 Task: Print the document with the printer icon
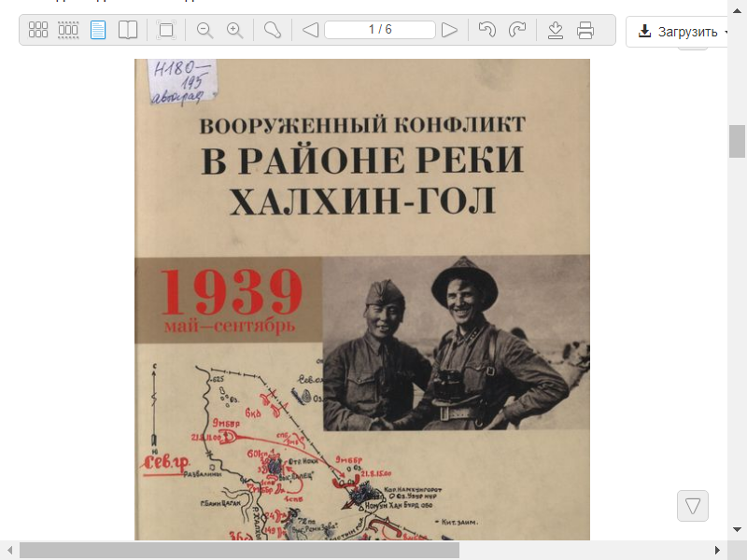pos(585,30)
